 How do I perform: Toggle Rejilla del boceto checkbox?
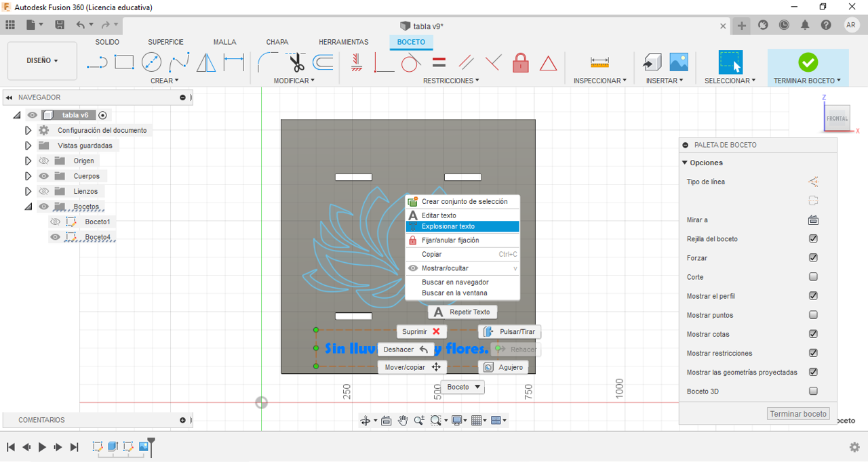(813, 239)
